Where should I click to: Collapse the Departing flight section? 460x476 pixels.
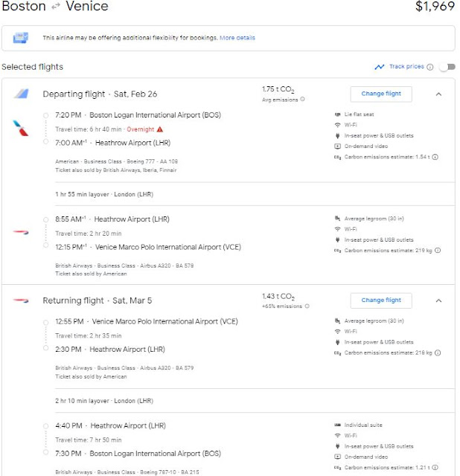coord(438,94)
